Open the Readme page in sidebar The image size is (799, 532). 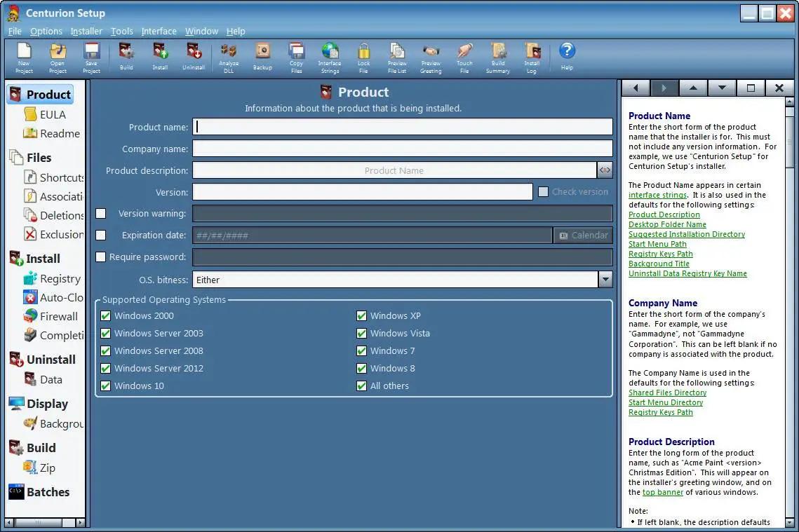[51, 133]
